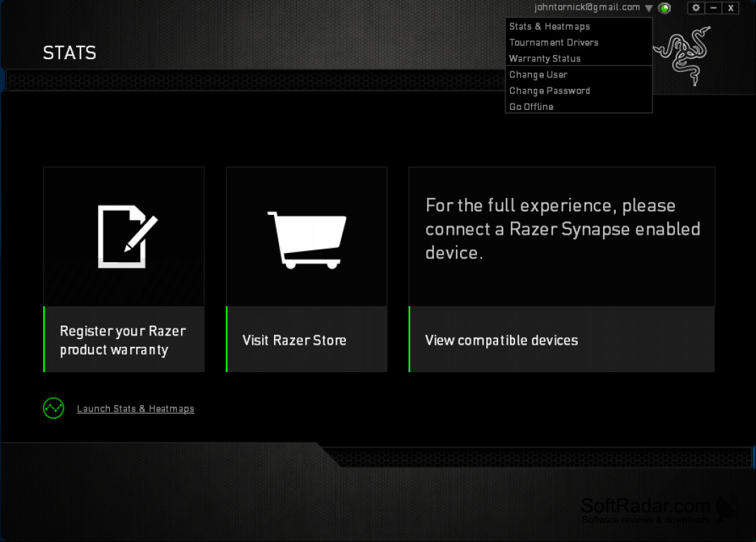
Task: Click the shopping cart icon
Action: click(x=307, y=240)
